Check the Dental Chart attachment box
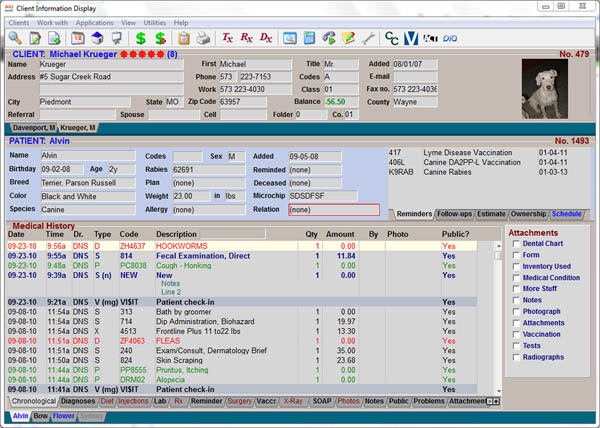This screenshot has height=428, width=600. pyautogui.click(x=516, y=244)
